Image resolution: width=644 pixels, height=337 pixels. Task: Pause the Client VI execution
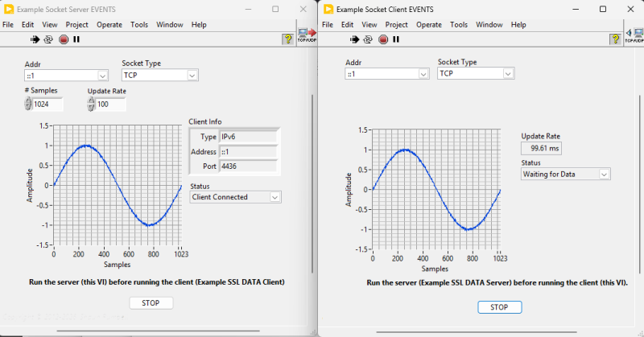(396, 39)
